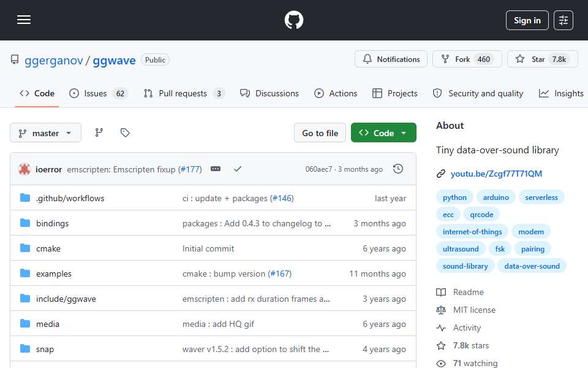Click the Notifications bell button
The image size is (588, 368).
point(391,59)
